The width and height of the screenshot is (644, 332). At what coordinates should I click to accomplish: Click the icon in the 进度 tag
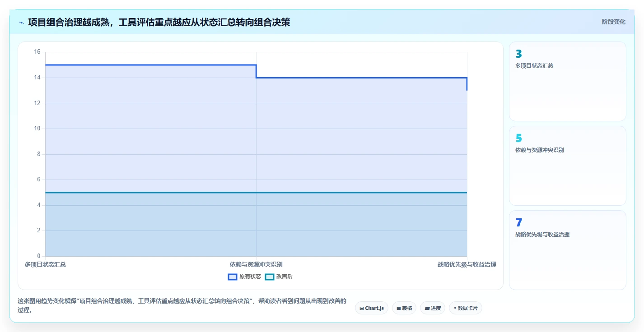click(427, 309)
